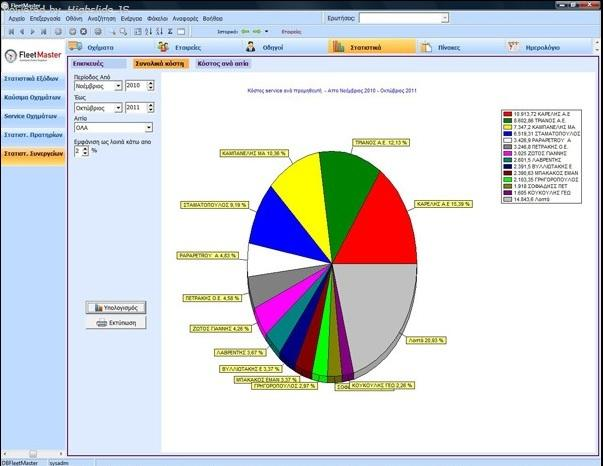This screenshot has height=466, width=604.
Task: Click the red ΚΑΡΕΛΗΣ Α.Ε. legend swatch
Action: click(x=508, y=114)
